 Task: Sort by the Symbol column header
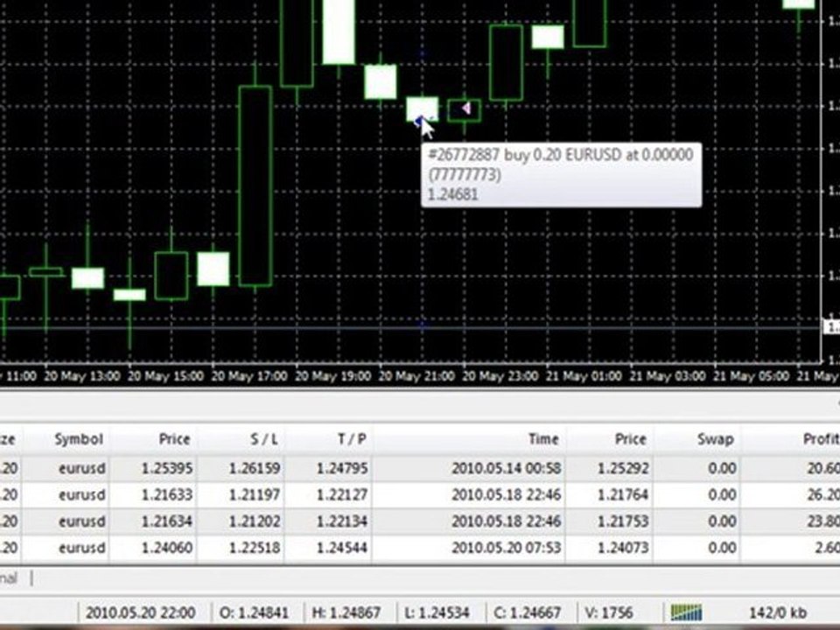(x=79, y=439)
